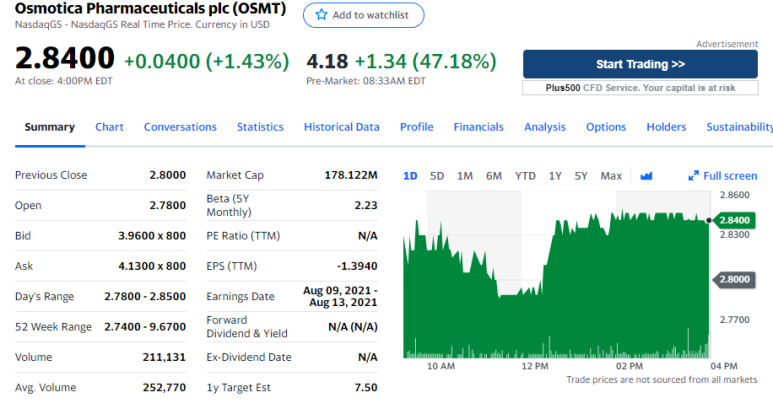Select the 1Y chart range
This screenshot has height=414, width=773.
555,176
